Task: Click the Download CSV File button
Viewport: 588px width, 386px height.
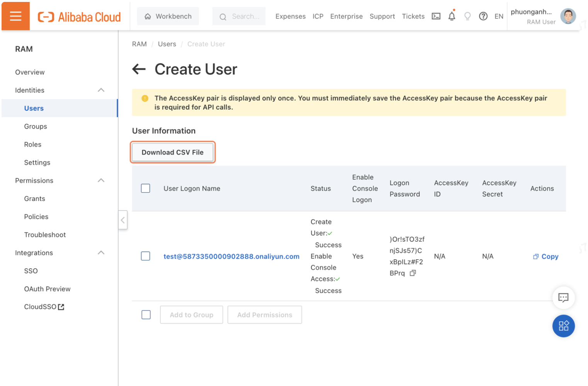Action: point(173,152)
